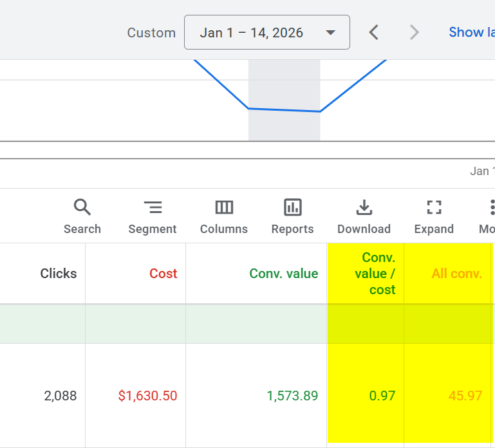
Task: Open the Search tool icon
Action: (82, 207)
